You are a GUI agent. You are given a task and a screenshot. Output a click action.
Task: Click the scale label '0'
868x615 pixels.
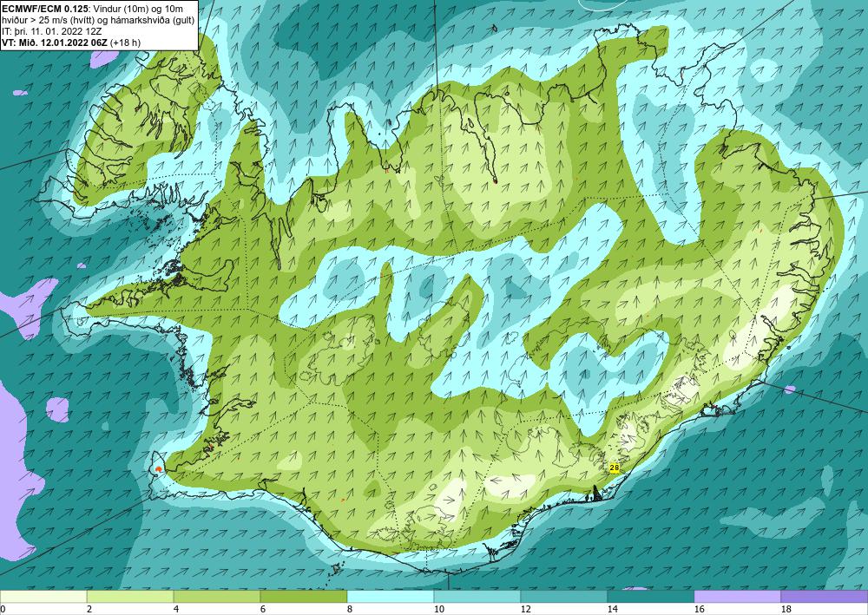[3, 610]
